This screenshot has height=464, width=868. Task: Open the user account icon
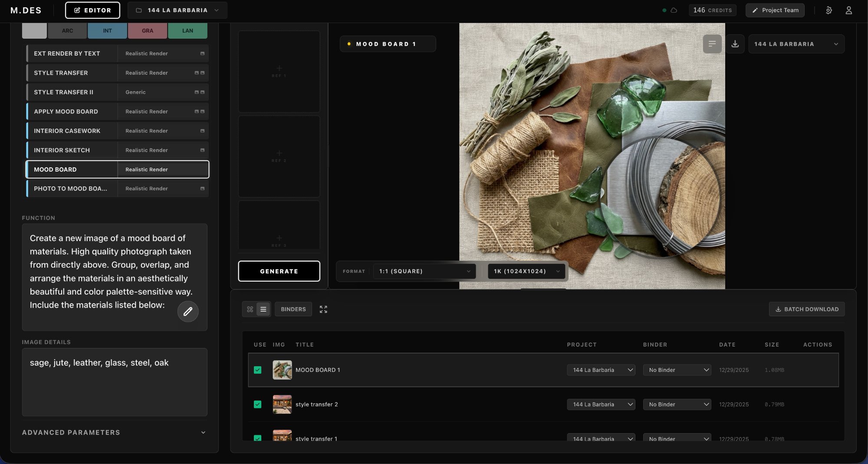849,10
